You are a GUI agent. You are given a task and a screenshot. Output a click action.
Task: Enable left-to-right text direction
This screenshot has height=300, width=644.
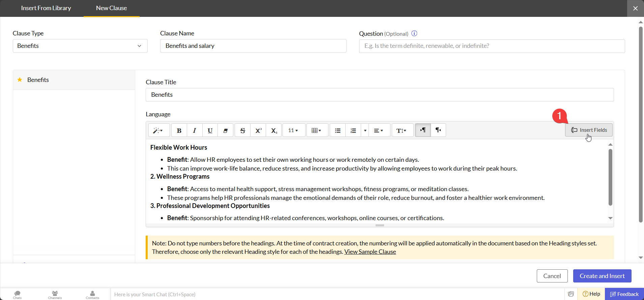click(423, 130)
